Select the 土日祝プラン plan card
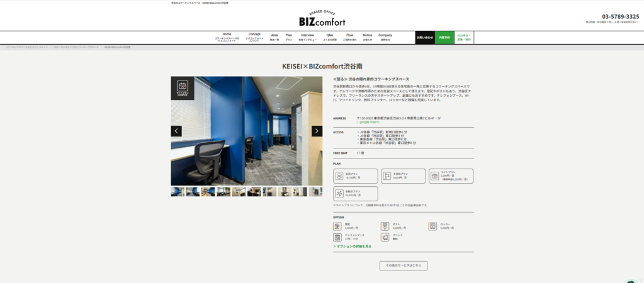The width and height of the screenshot is (644, 283). coord(404,176)
